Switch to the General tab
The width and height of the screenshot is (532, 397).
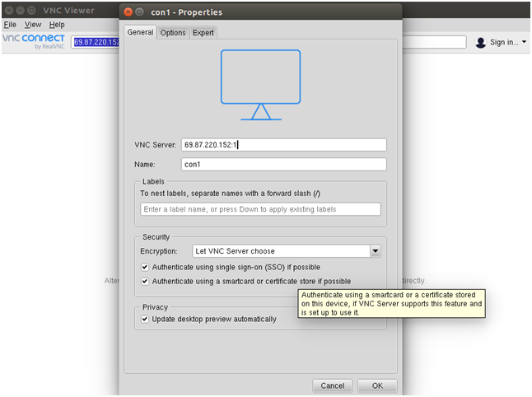point(140,32)
